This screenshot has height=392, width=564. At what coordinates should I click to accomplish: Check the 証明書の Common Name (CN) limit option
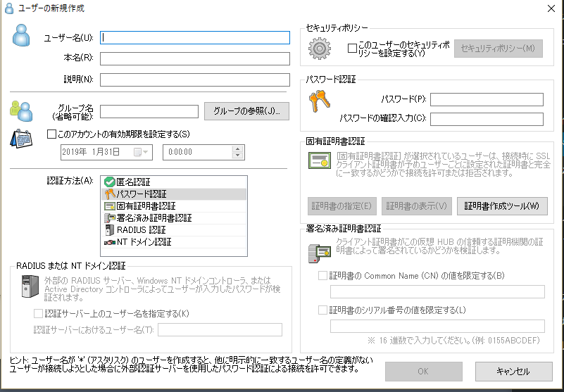[x=322, y=275]
